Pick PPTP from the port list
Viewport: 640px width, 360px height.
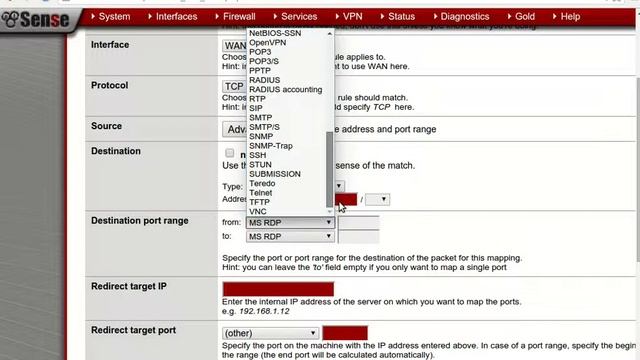coord(260,71)
